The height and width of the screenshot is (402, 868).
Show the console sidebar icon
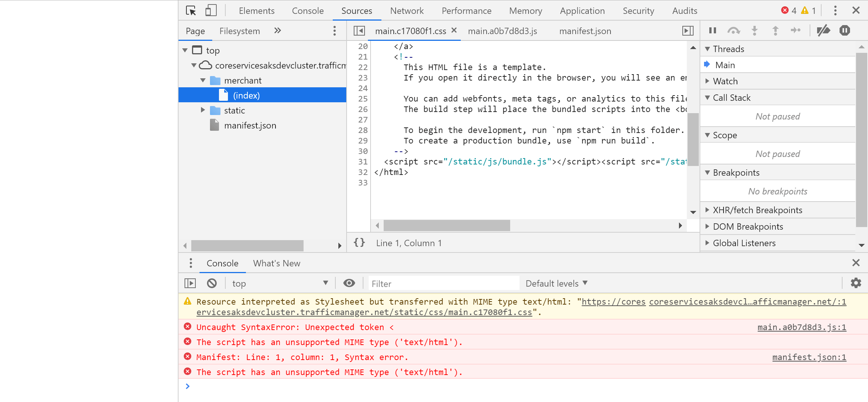pyautogui.click(x=190, y=283)
